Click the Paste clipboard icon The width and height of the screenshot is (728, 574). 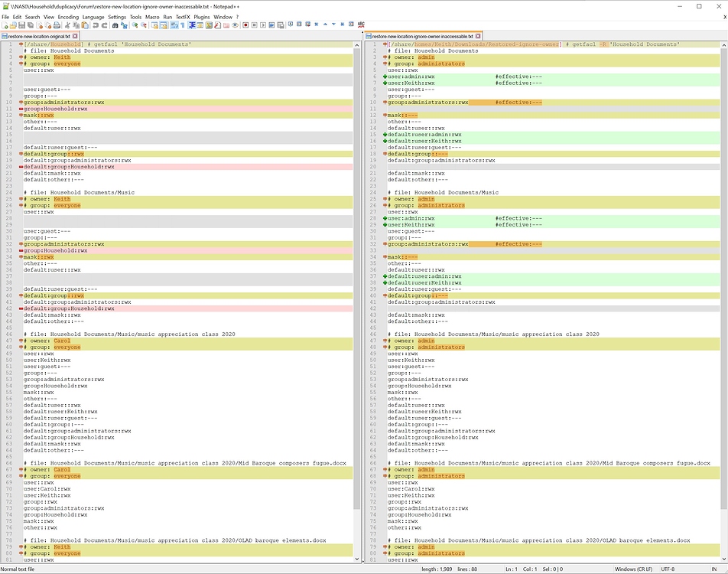pyautogui.click(x=84, y=25)
